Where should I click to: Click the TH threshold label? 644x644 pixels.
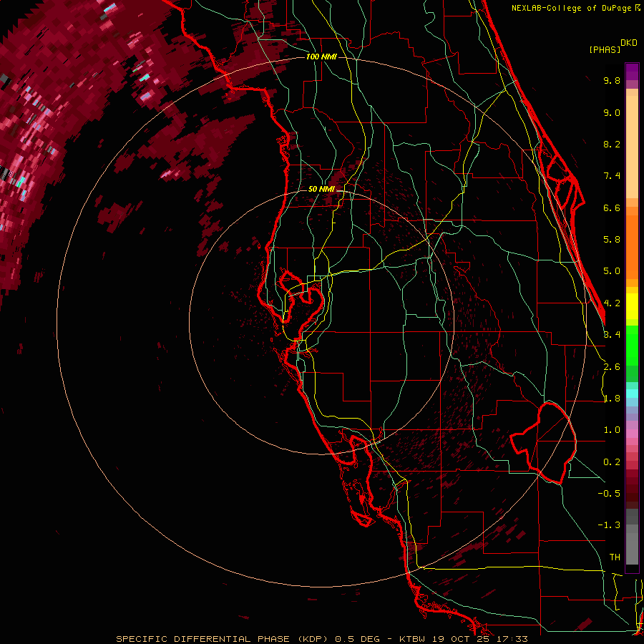(615, 557)
